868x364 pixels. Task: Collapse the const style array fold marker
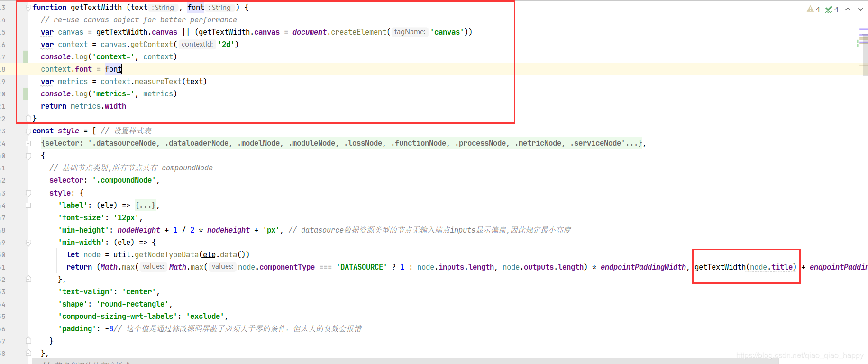pos(28,131)
